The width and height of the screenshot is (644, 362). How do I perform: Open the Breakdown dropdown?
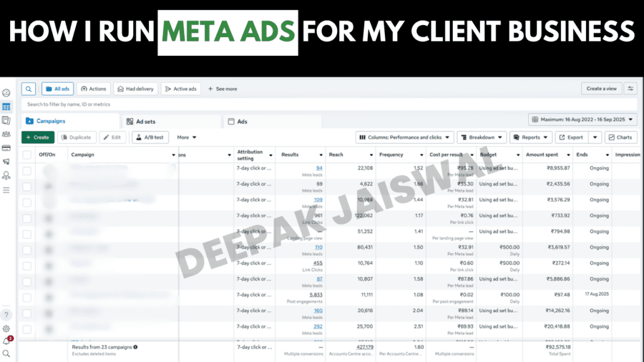(x=481, y=137)
